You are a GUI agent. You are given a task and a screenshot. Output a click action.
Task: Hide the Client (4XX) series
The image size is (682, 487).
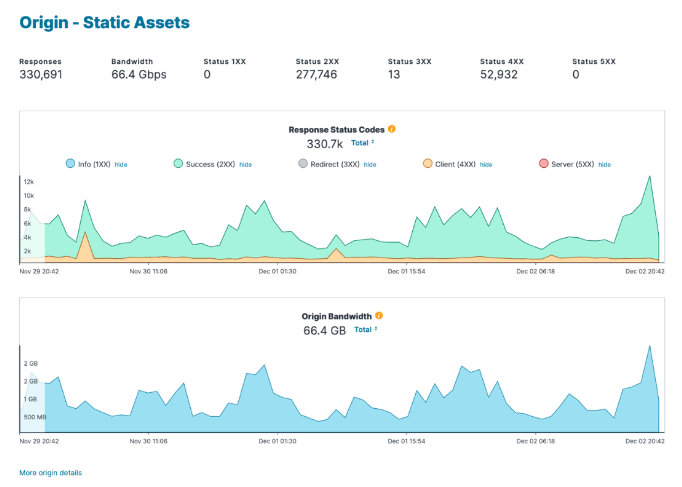click(486, 164)
